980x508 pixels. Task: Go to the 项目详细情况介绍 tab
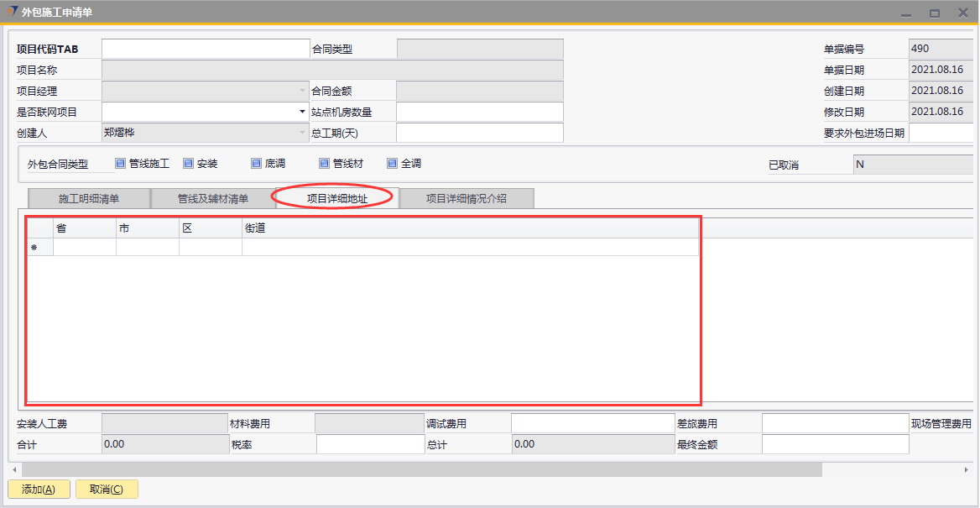[x=466, y=199]
